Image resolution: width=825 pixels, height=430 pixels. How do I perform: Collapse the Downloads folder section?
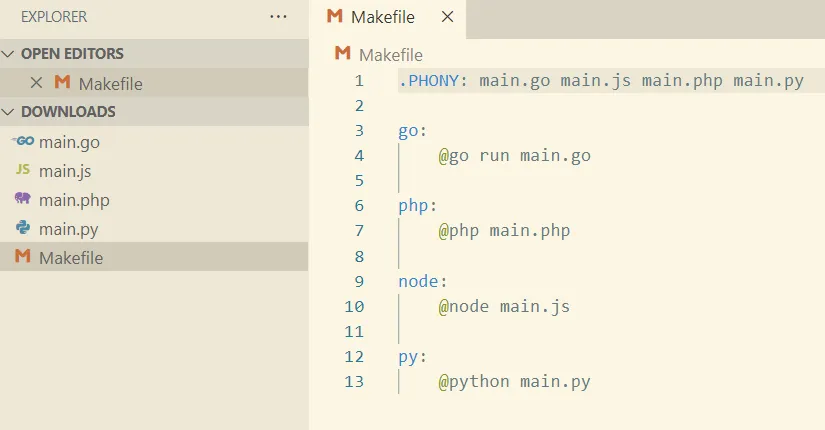tap(10, 112)
